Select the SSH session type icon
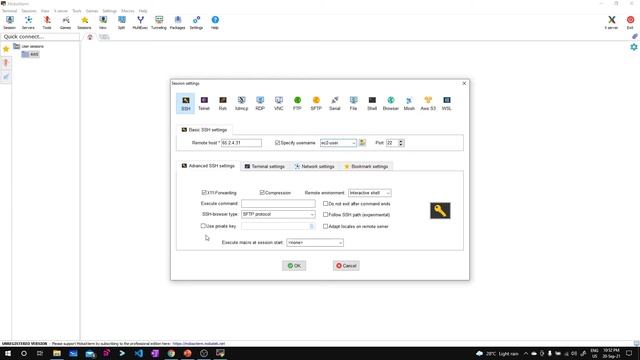 point(186,103)
